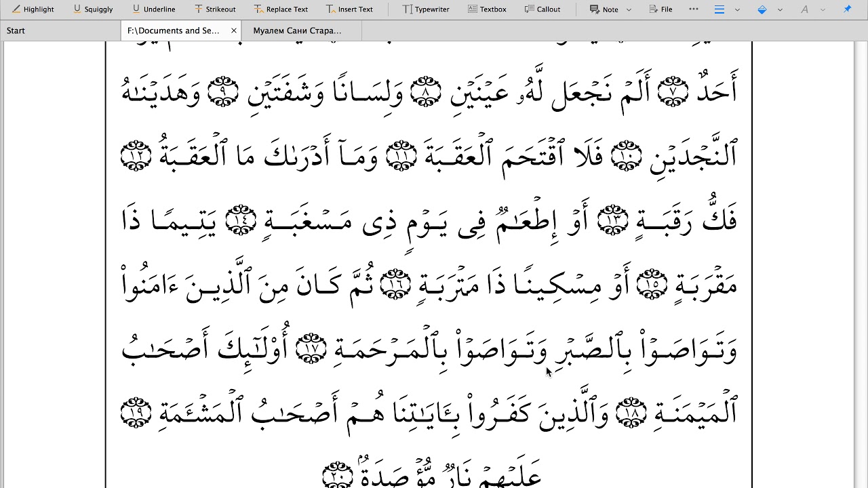The width and height of the screenshot is (868, 488).
Task: Click verse marker number 8
Action: pos(425,92)
